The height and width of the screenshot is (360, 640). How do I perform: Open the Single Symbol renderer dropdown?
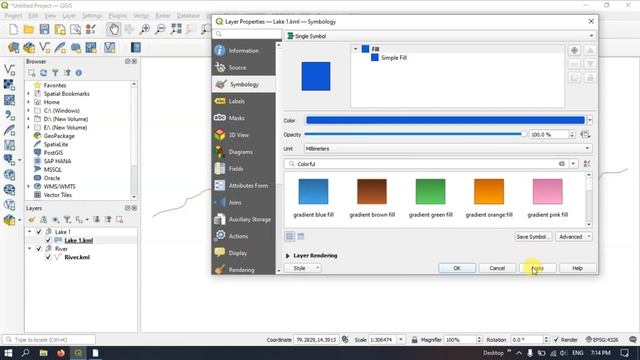click(440, 36)
